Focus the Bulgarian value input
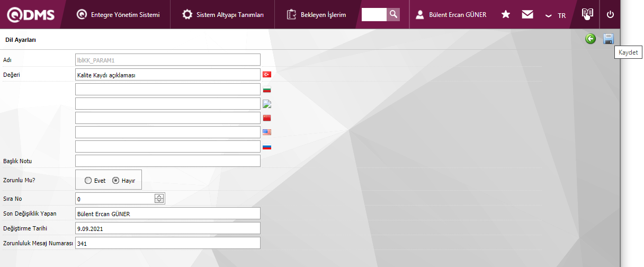644x267 pixels. [168, 89]
